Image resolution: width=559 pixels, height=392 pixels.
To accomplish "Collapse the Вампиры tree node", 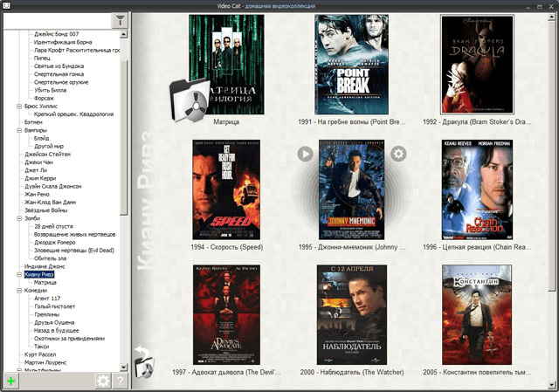I will tap(19, 130).
